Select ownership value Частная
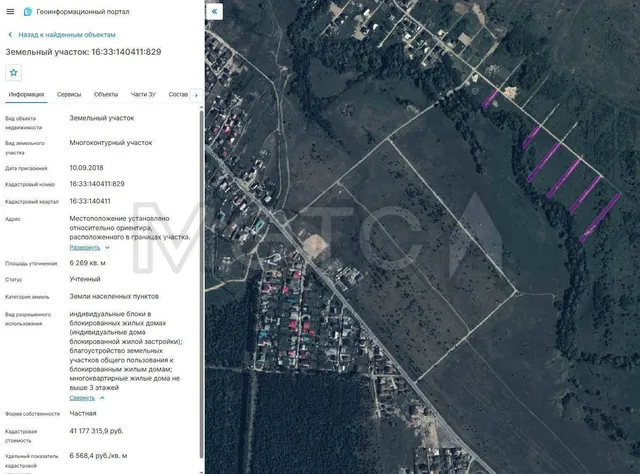Viewport: 640px width, 474px height. pyautogui.click(x=83, y=413)
